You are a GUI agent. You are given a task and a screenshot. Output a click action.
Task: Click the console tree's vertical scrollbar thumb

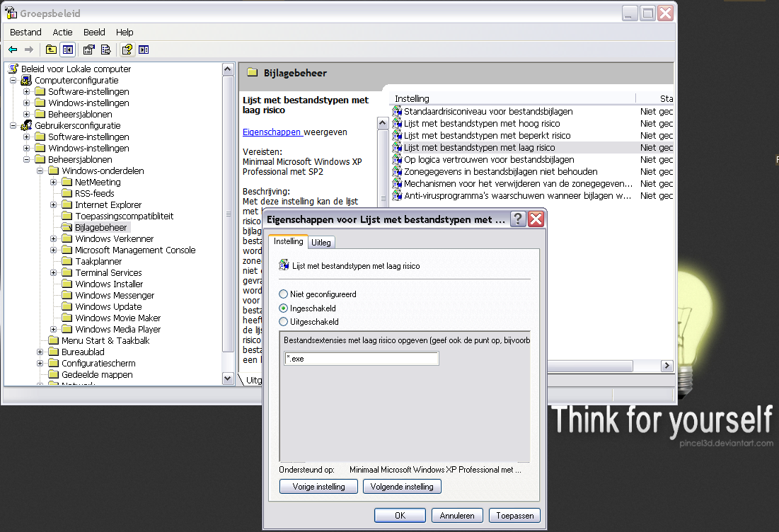point(228,214)
